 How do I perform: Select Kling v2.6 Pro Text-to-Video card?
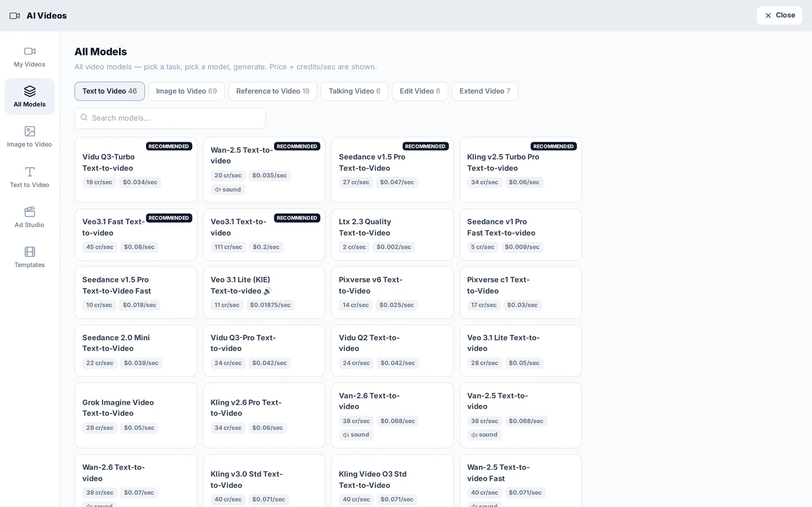264,415
